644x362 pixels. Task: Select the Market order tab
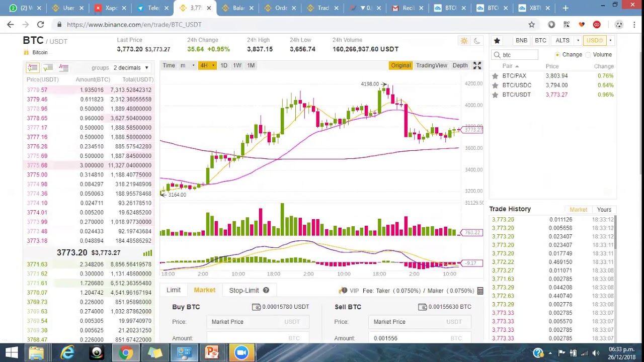pos(205,290)
